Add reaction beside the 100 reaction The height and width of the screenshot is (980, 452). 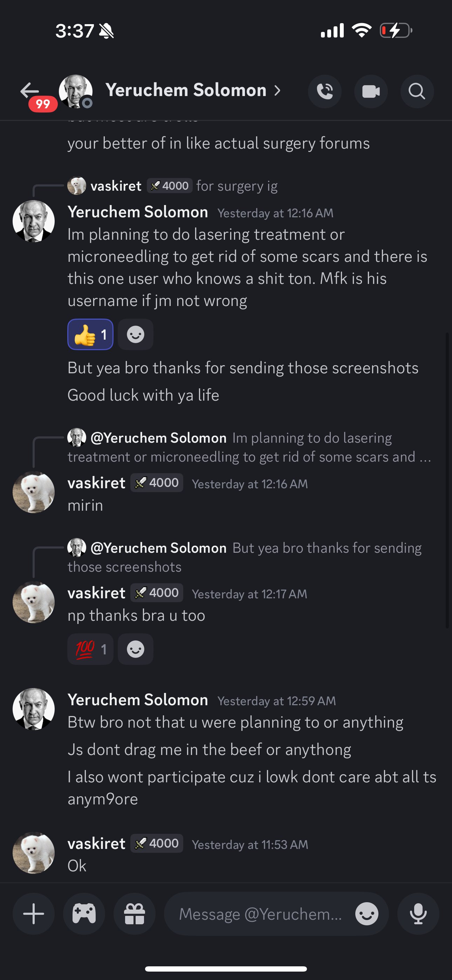coord(136,649)
